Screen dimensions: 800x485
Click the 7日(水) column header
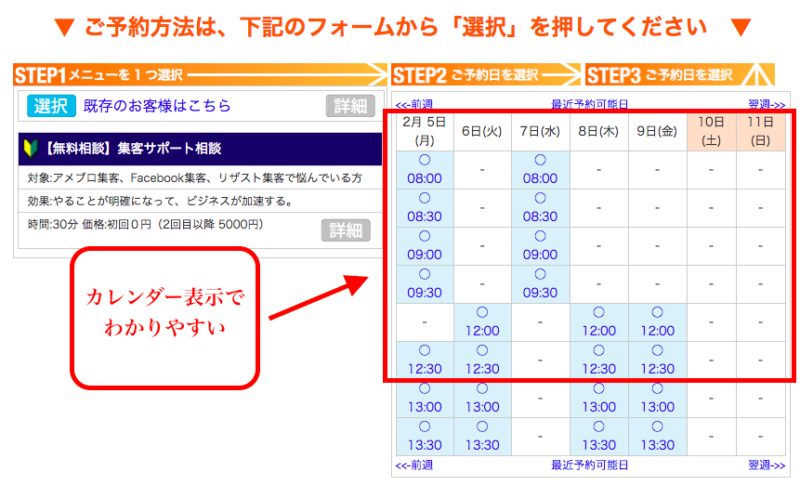click(540, 131)
